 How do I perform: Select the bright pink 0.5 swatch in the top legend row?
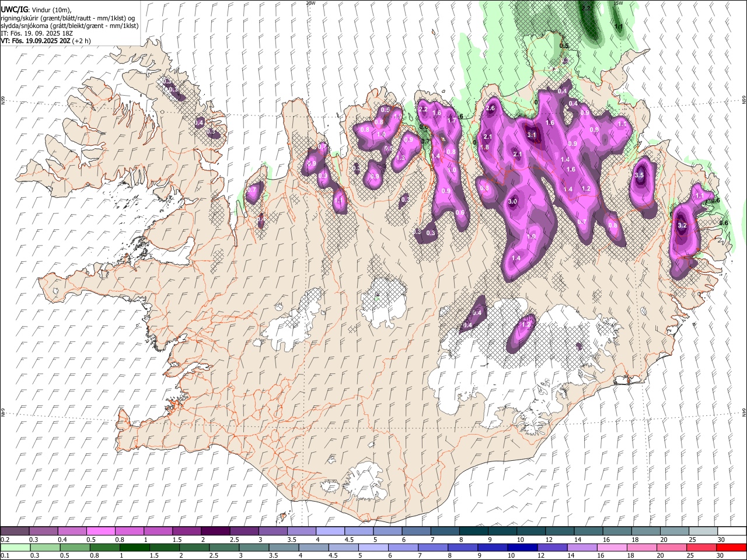pos(100,531)
